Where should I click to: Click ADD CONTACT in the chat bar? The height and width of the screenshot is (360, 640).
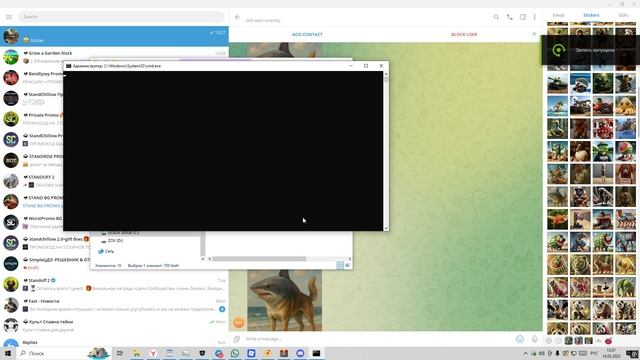pos(307,34)
